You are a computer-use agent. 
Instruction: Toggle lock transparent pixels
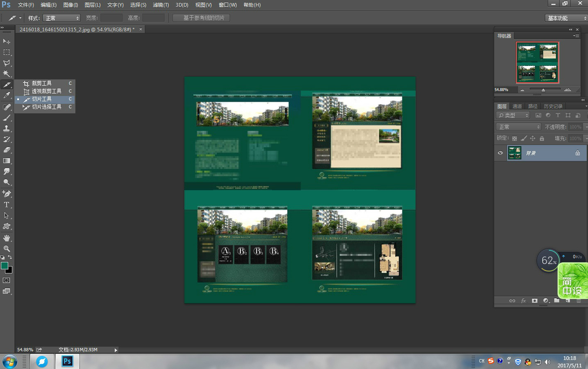pos(514,138)
